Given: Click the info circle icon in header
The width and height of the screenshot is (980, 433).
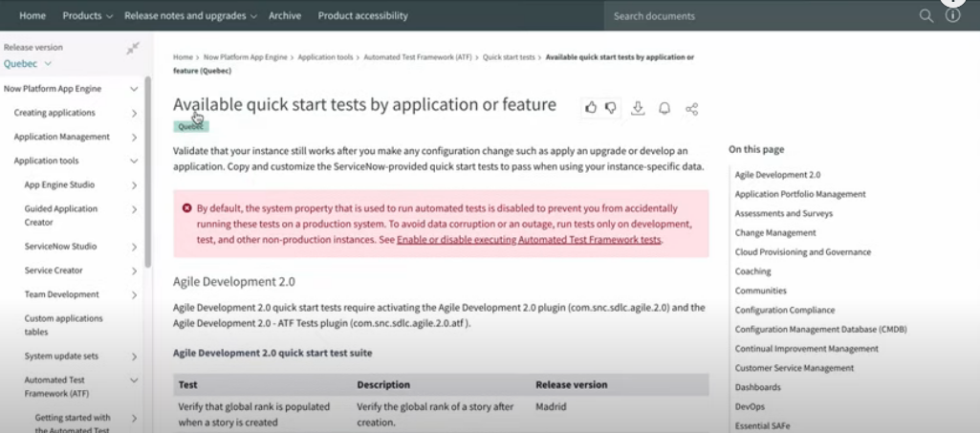Looking at the screenshot, I should (952, 15).
